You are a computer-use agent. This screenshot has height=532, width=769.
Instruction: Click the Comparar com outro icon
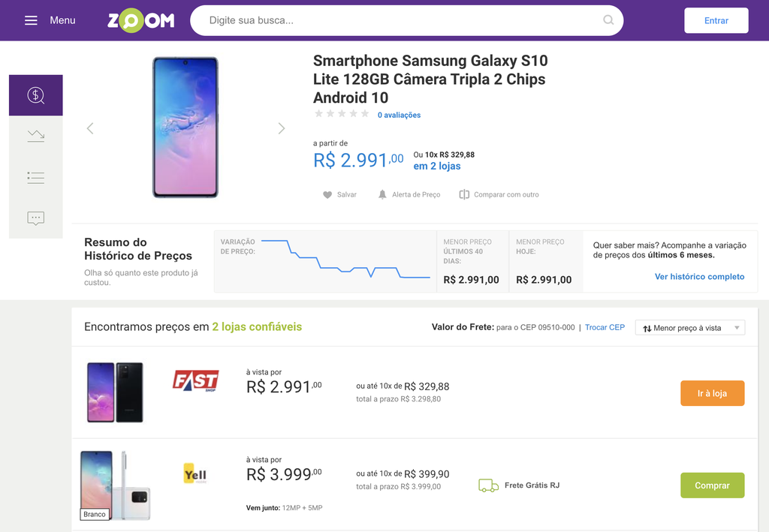(464, 194)
